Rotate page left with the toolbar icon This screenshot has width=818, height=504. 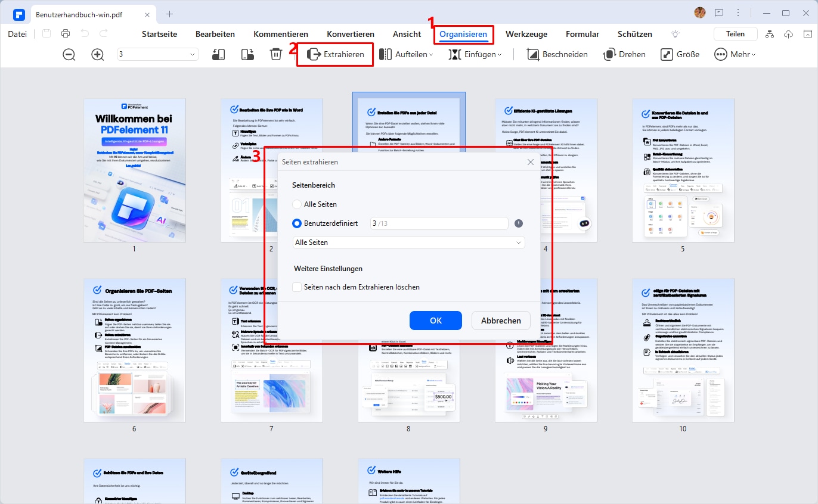tap(218, 54)
